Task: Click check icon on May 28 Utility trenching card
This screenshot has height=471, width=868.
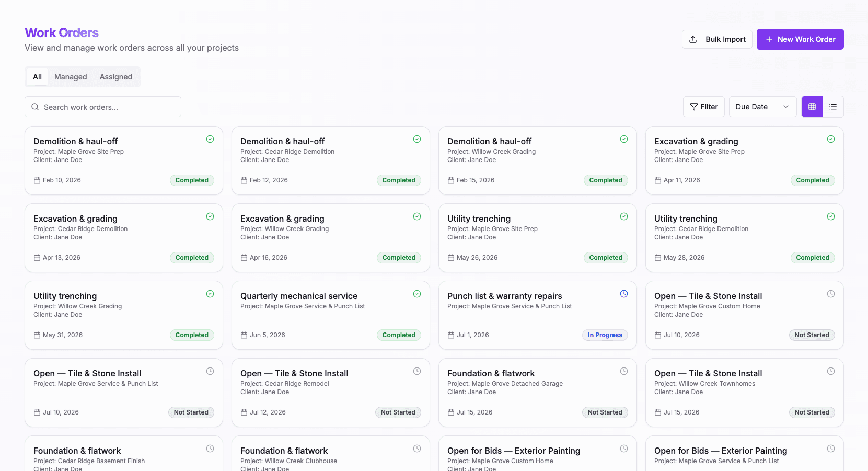Action: pyautogui.click(x=831, y=216)
